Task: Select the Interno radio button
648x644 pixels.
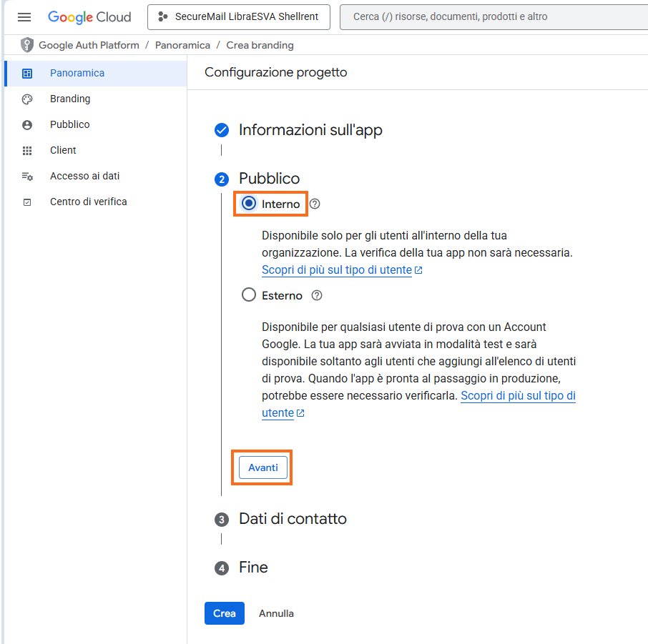Action: tap(249, 204)
